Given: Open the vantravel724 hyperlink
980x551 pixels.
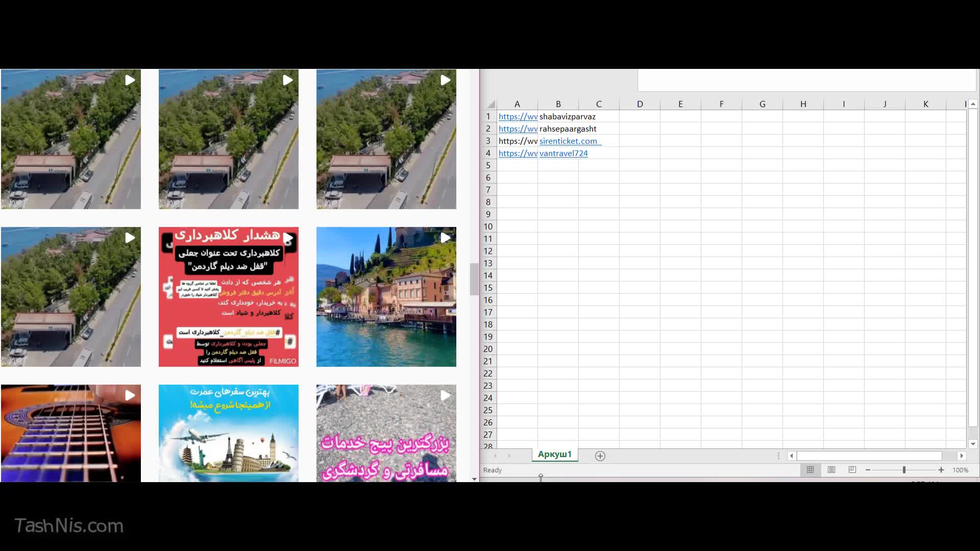Looking at the screenshot, I should [563, 153].
